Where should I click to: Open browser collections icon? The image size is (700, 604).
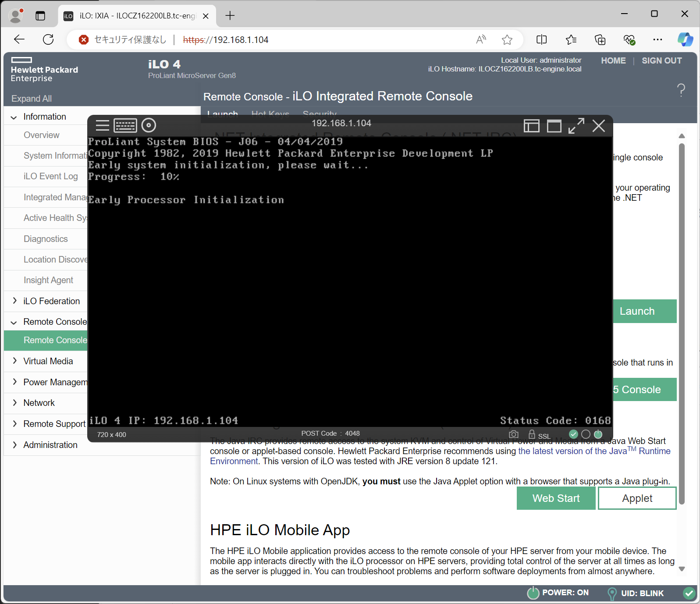tap(600, 40)
